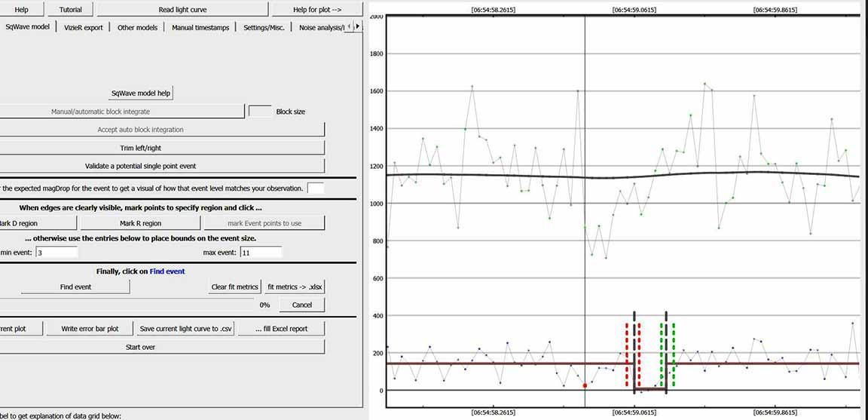Click into the max event input field
Viewport: 868px width, 420px height.
click(260, 253)
